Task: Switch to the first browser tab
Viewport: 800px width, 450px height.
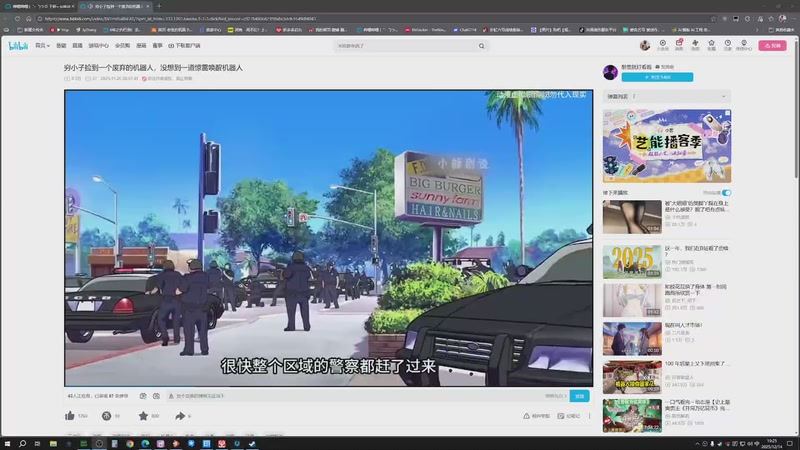Action: 40,6
